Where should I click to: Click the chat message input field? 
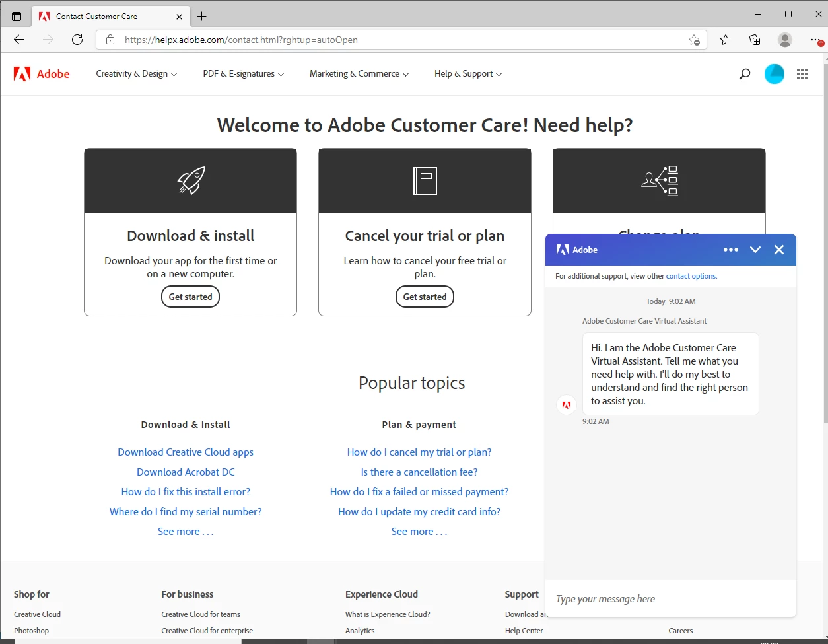pos(671,599)
